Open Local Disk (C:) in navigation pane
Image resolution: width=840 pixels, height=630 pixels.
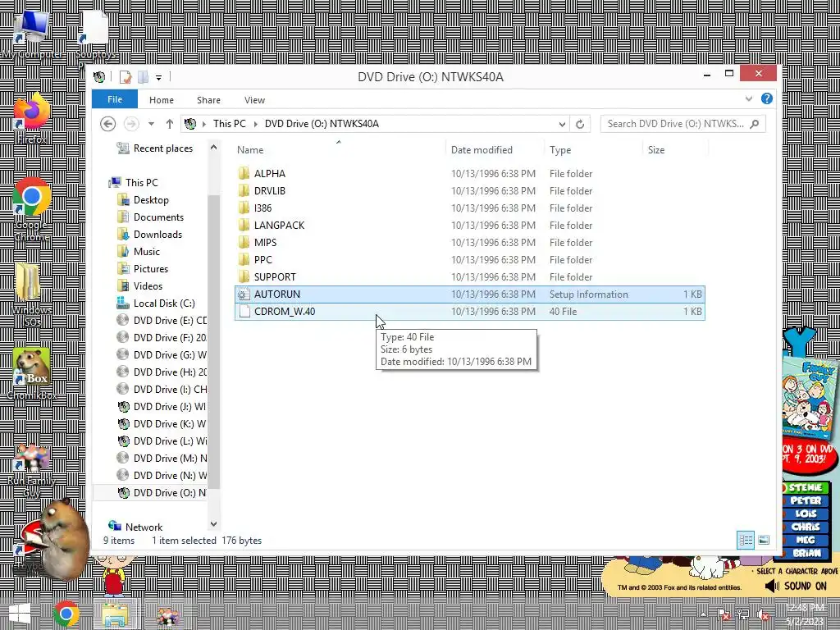tap(164, 304)
